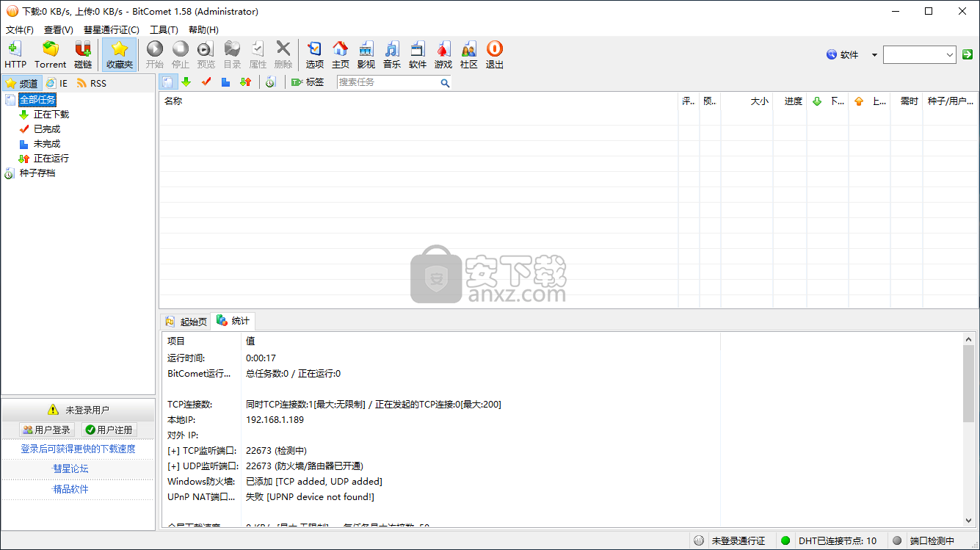Viewport: 980px width, 550px height.
Task: Open the top-right search combo box
Action: point(919,55)
